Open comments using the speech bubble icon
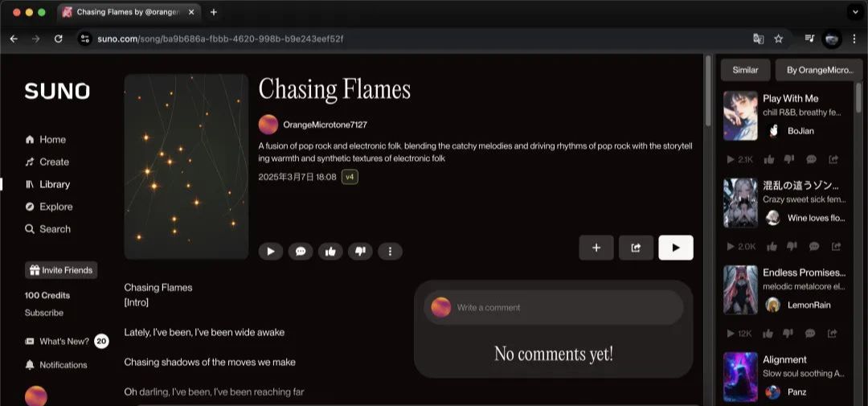 pyautogui.click(x=300, y=251)
